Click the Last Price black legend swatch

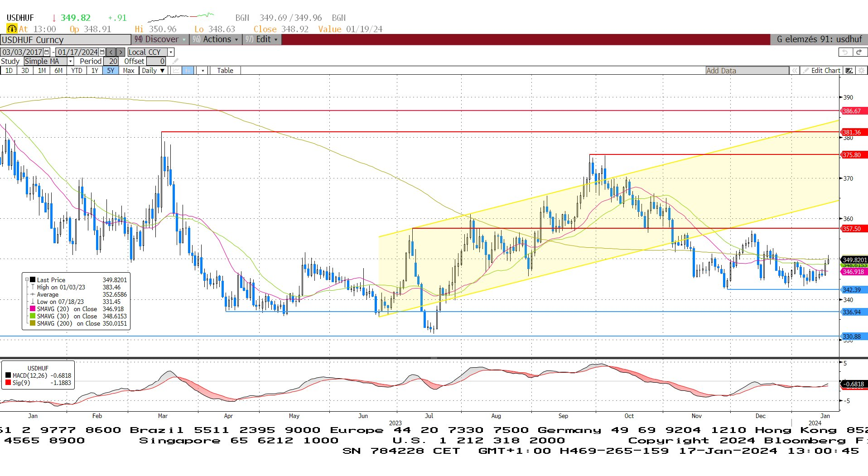[33, 280]
